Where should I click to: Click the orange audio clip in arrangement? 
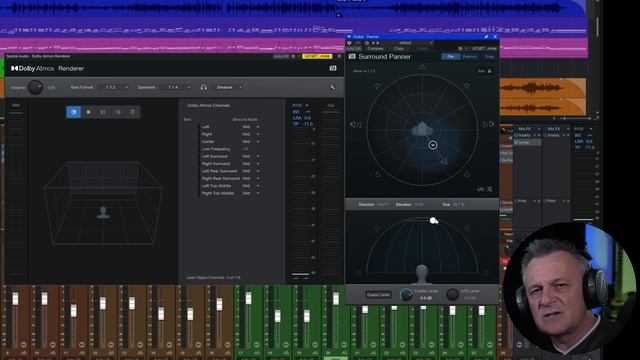(x=543, y=97)
